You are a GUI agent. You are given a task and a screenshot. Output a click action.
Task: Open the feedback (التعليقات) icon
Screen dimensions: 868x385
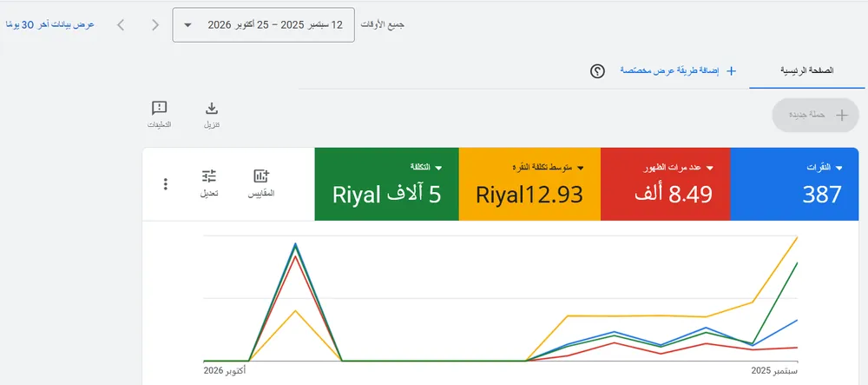click(159, 108)
